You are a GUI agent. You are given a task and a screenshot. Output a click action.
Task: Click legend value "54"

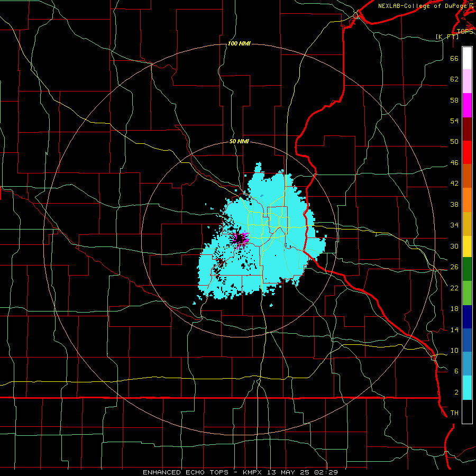coord(454,121)
